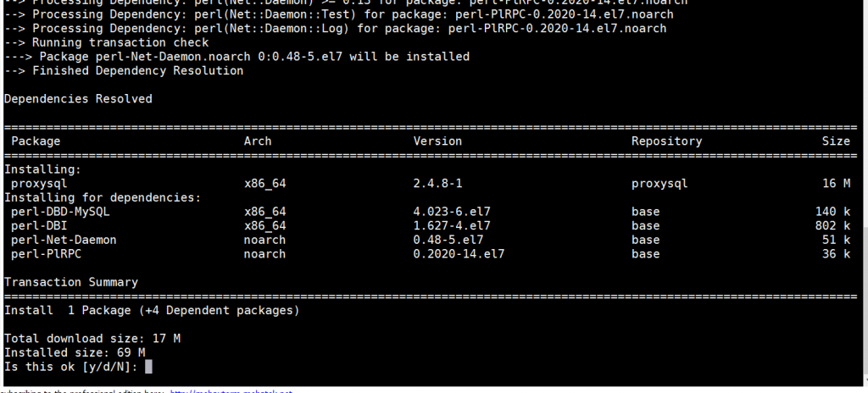
Task: Click the "Transaction Summary" heading
Action: [x=71, y=282]
